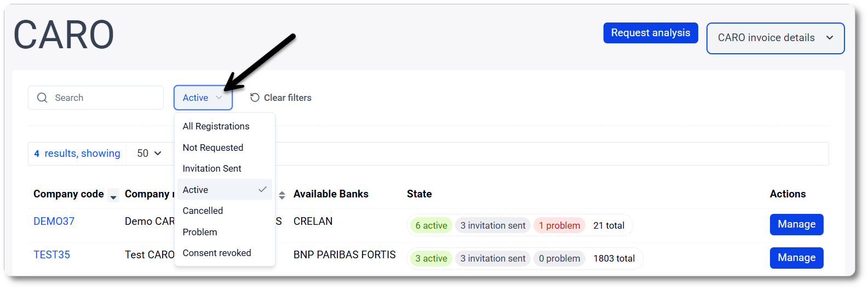Open the TEST35 company link

tap(52, 254)
